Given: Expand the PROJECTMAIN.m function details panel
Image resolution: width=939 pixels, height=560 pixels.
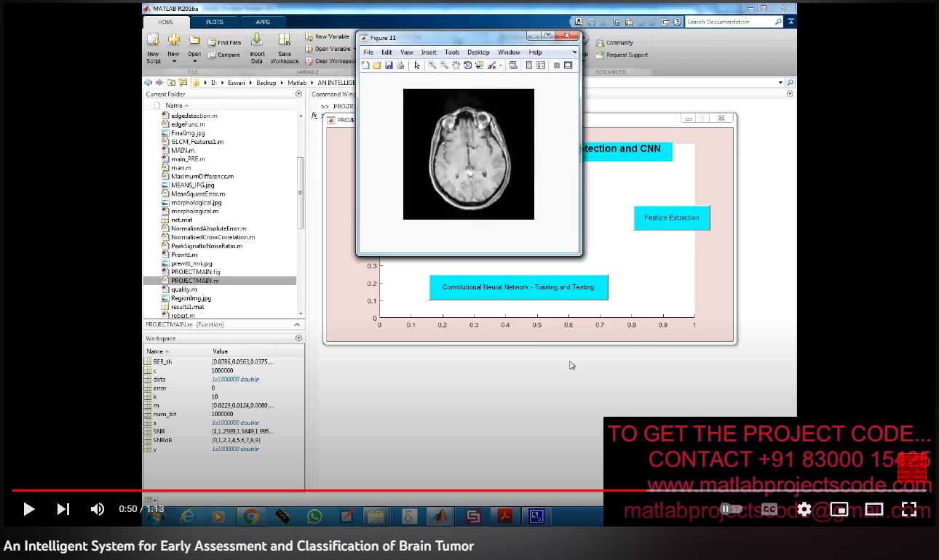Looking at the screenshot, I should 297,324.
